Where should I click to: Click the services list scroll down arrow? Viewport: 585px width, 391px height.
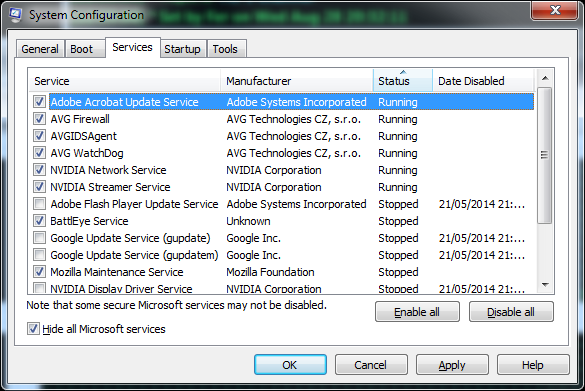[545, 285]
